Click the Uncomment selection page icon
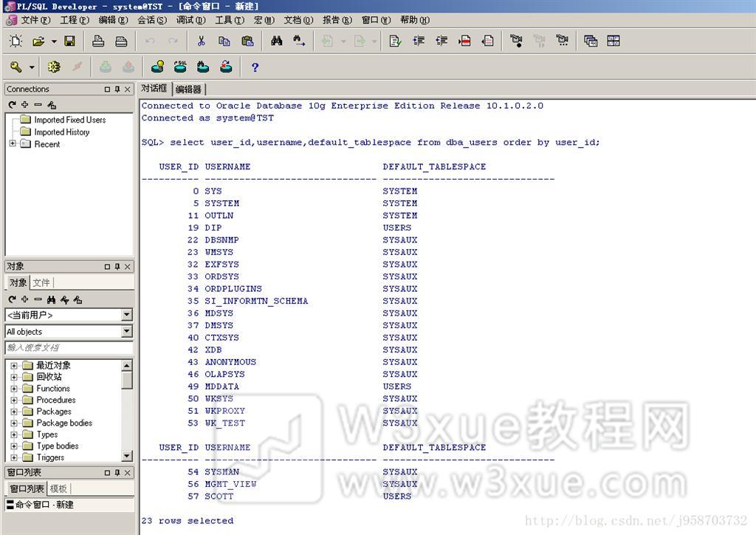The width and height of the screenshot is (756, 535). pos(488,41)
